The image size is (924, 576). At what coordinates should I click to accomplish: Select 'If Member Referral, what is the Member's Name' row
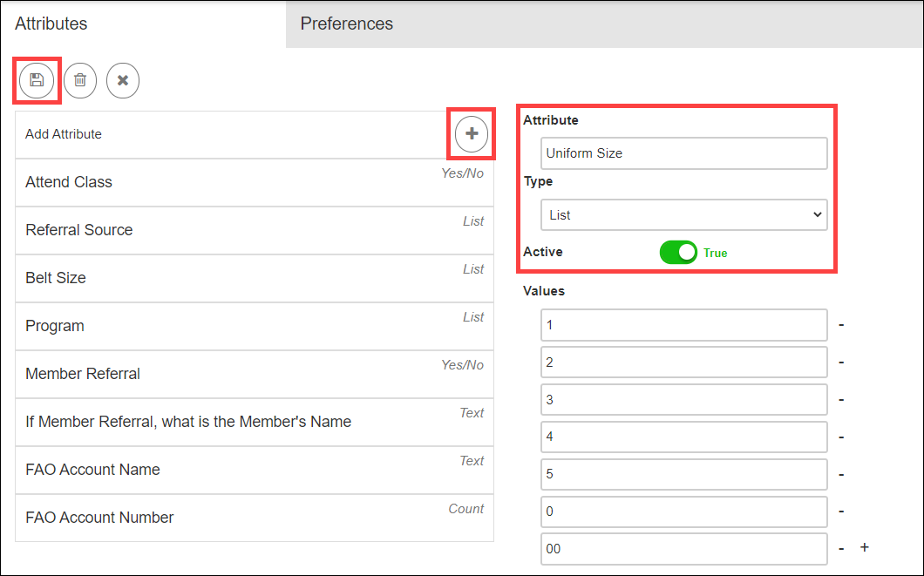[255, 423]
